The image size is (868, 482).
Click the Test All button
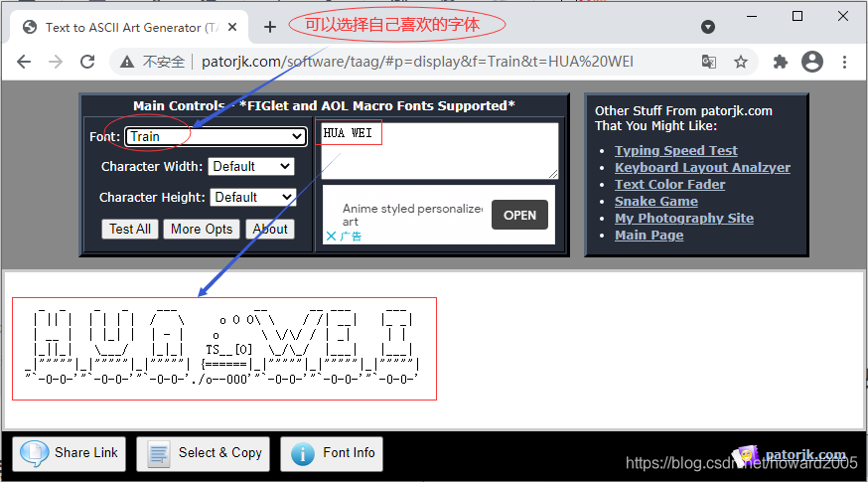pos(130,229)
